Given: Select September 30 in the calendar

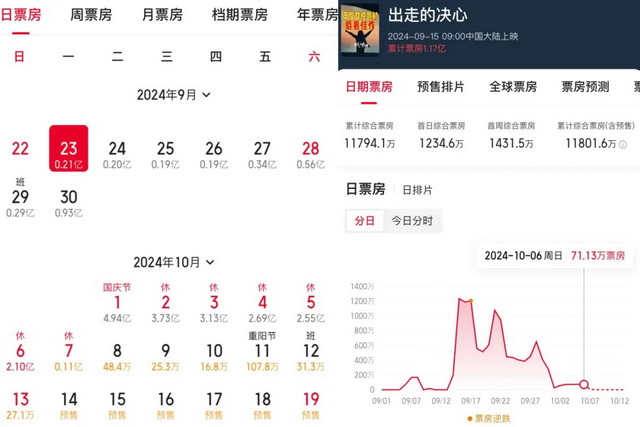Looking at the screenshot, I should [x=68, y=203].
